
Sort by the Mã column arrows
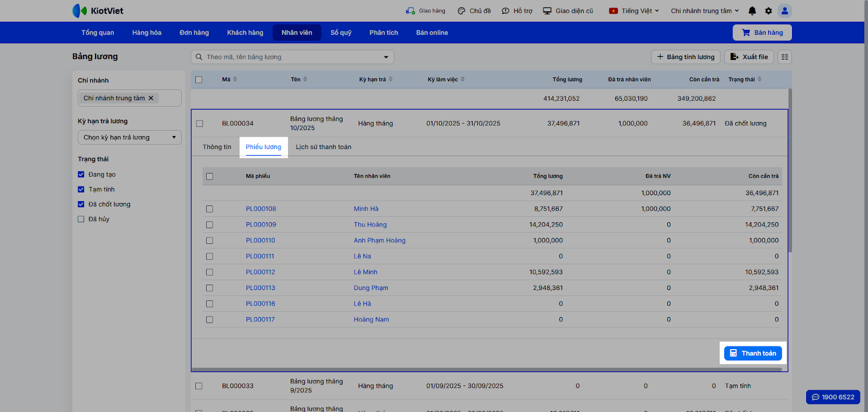(235, 79)
